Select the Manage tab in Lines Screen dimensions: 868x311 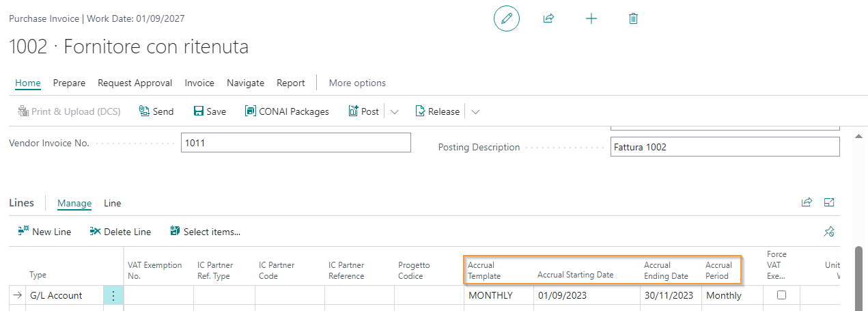(x=74, y=203)
